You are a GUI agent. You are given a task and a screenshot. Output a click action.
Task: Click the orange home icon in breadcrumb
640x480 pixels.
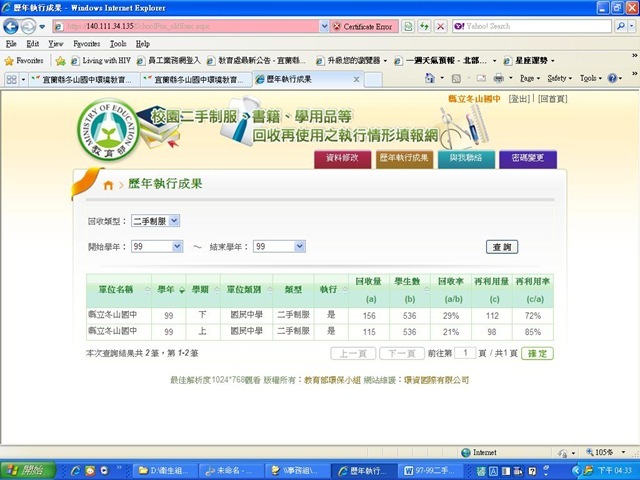109,186
